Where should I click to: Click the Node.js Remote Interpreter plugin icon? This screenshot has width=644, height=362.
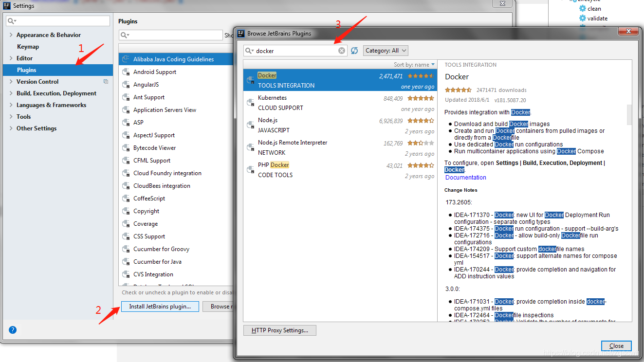pos(251,147)
